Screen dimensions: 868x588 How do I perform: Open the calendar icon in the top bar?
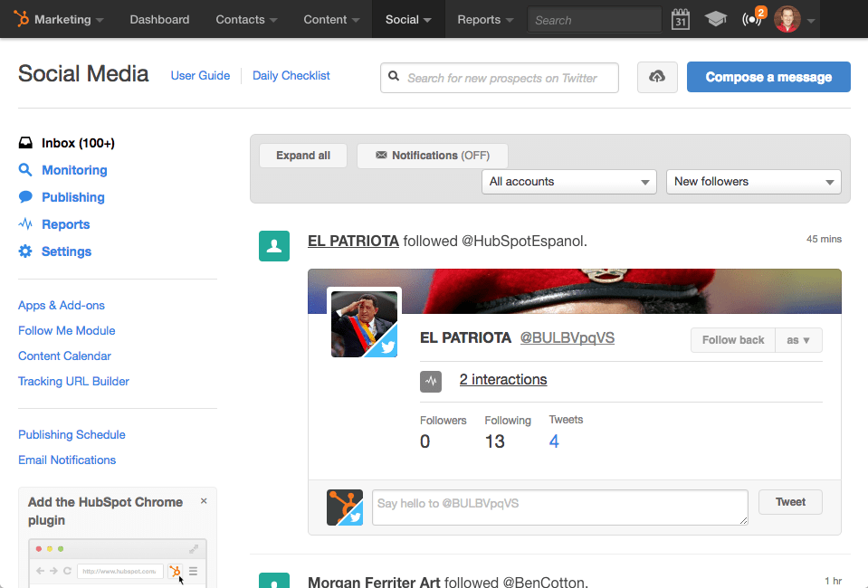tap(680, 18)
